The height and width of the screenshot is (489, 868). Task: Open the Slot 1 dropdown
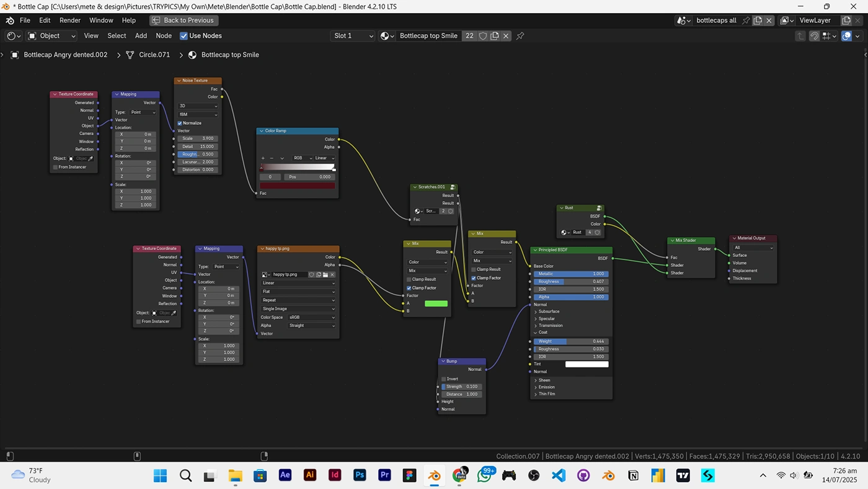(353, 36)
